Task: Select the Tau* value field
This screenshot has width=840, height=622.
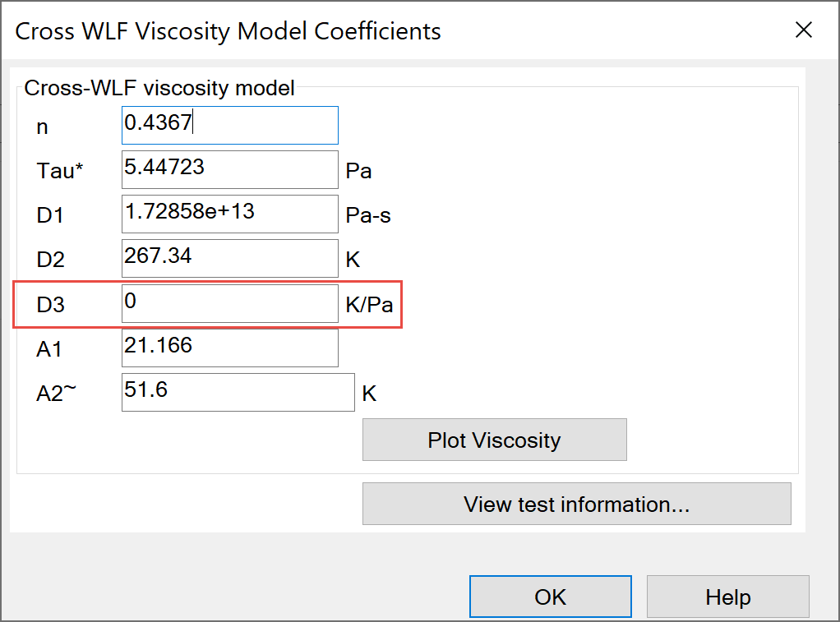Action: click(229, 169)
